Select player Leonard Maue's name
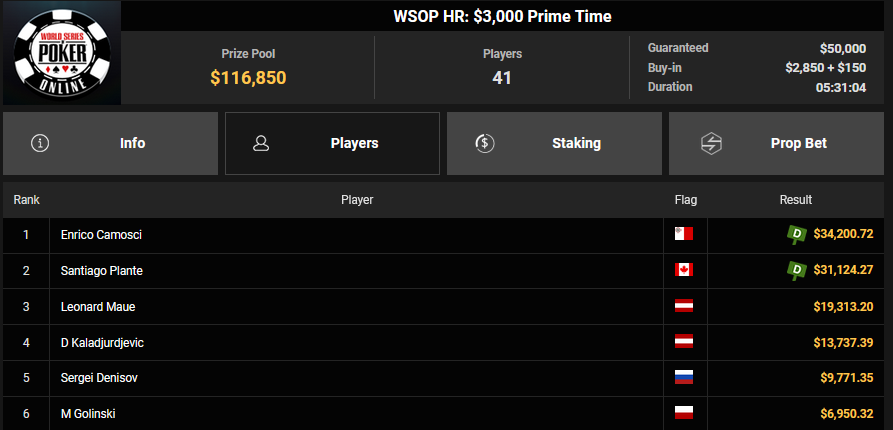This screenshot has width=893, height=430. [98, 306]
